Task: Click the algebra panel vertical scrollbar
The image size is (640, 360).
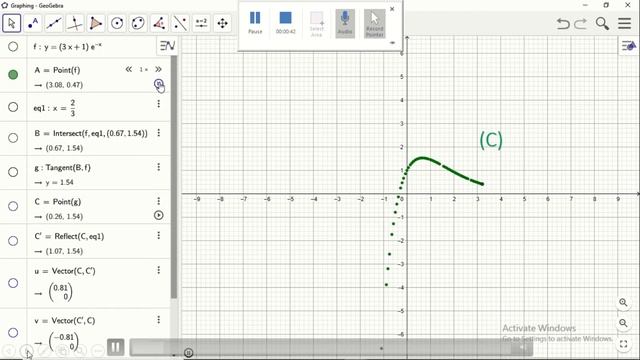Action: (174, 178)
